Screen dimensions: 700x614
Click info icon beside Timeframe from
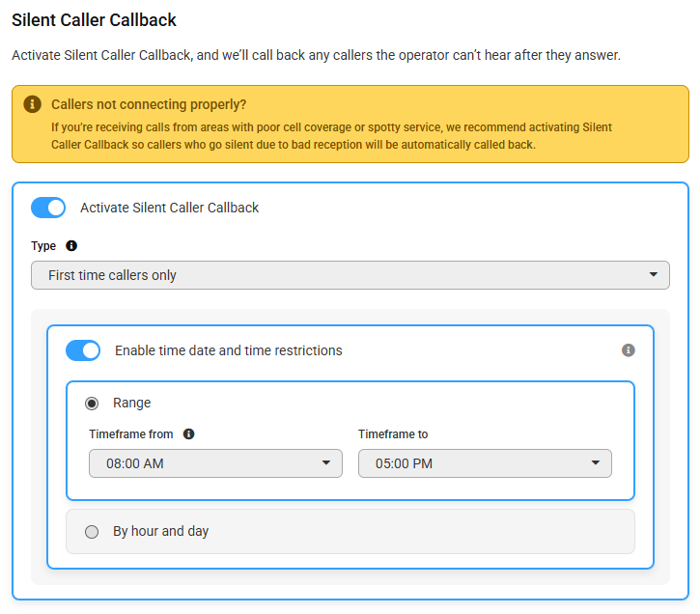189,434
